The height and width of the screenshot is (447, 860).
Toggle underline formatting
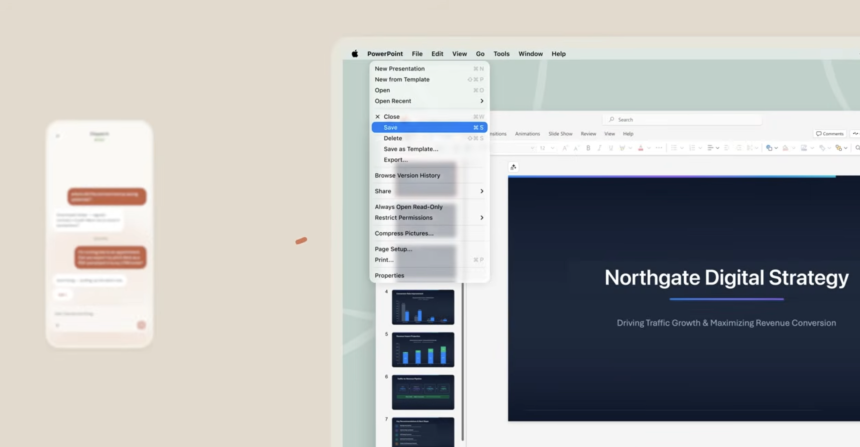point(611,148)
